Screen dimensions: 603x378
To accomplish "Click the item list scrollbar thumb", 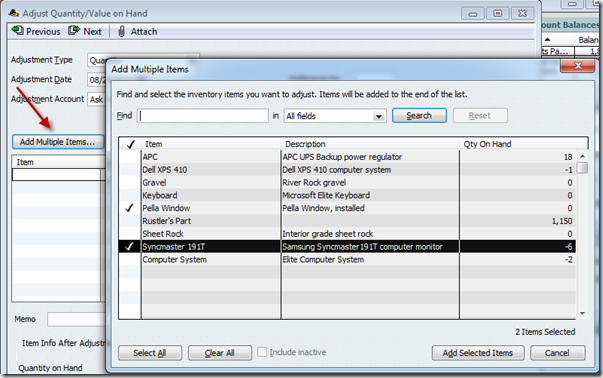I will [x=582, y=168].
